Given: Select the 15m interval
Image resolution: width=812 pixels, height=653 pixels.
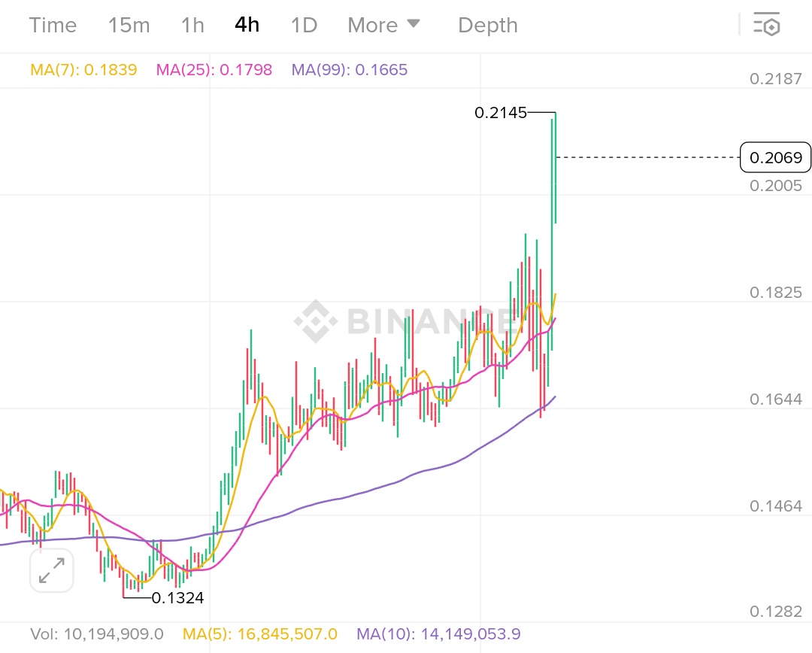Looking at the screenshot, I should pyautogui.click(x=129, y=25).
